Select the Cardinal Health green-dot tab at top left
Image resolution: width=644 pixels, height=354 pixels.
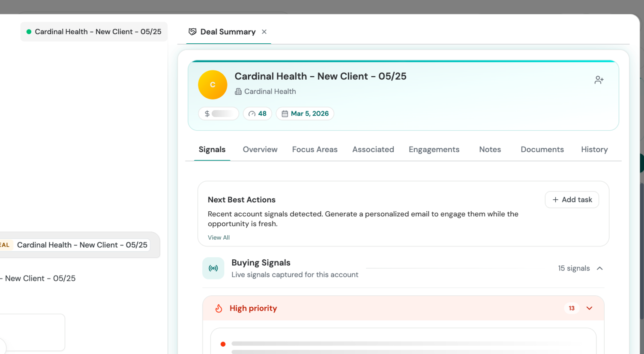[x=94, y=32]
